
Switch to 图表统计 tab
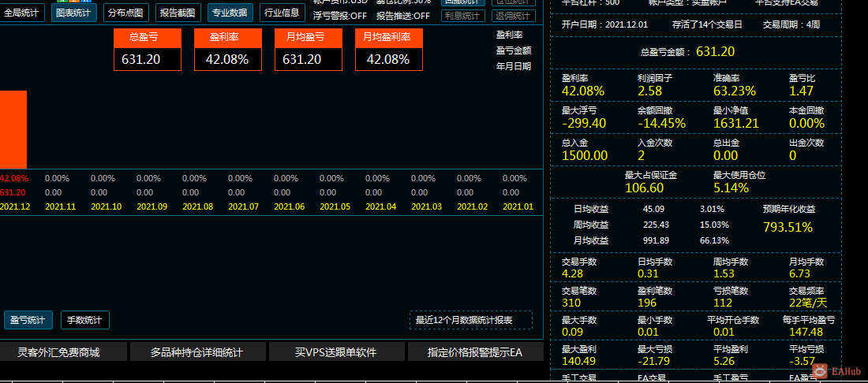tap(73, 12)
